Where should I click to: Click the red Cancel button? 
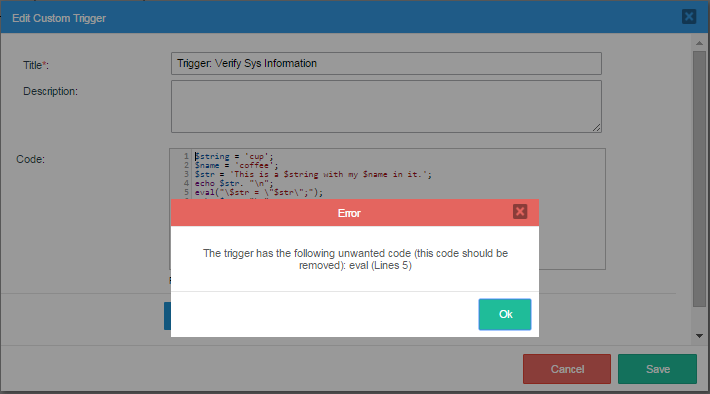(567, 369)
